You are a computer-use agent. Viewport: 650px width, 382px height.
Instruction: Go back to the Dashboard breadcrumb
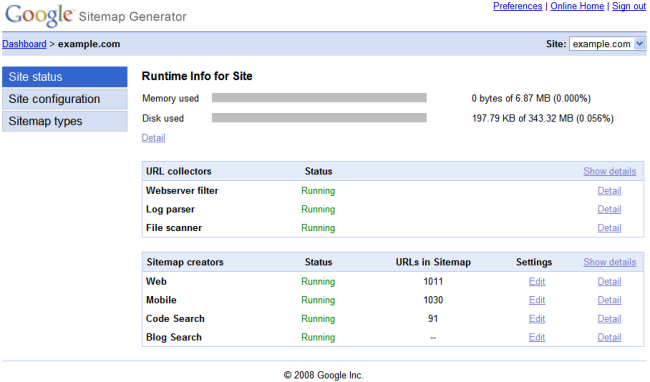(x=24, y=44)
